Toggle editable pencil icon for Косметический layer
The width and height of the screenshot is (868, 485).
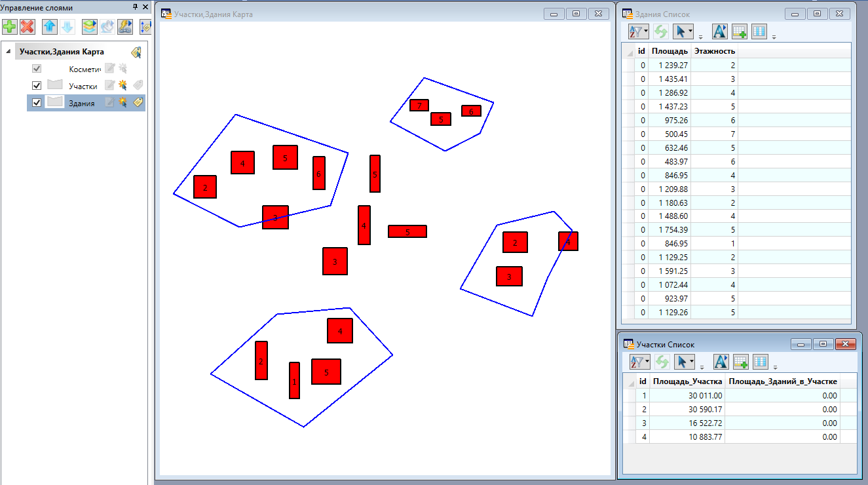pyautogui.click(x=109, y=68)
